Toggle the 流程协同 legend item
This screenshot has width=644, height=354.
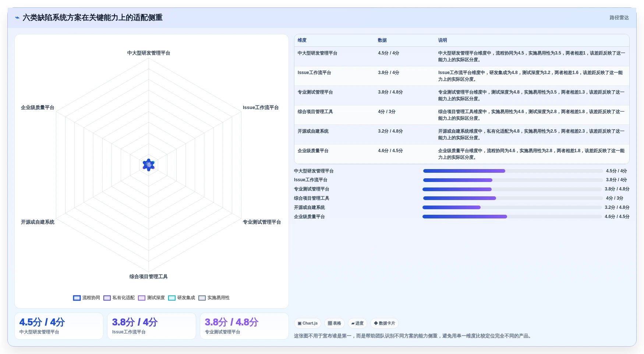(86, 298)
